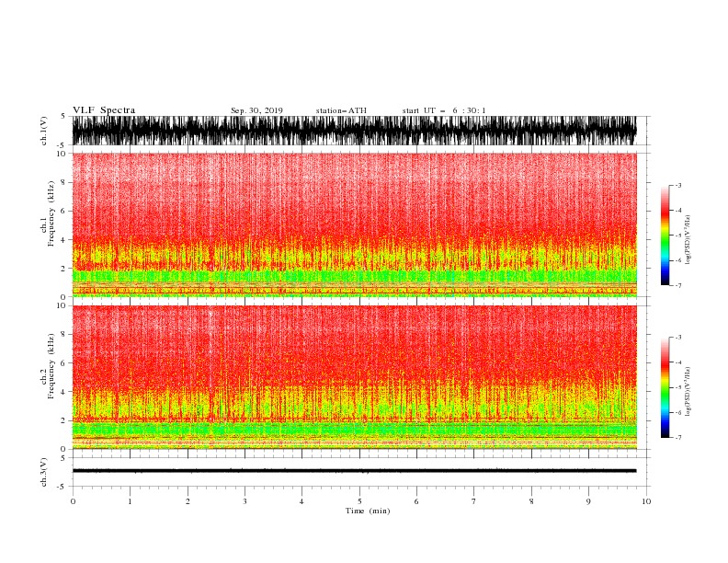Viewport: 728px width, 563px height.
Task: Click the '-3' label on ch.1 color bar
Action: tap(678, 185)
